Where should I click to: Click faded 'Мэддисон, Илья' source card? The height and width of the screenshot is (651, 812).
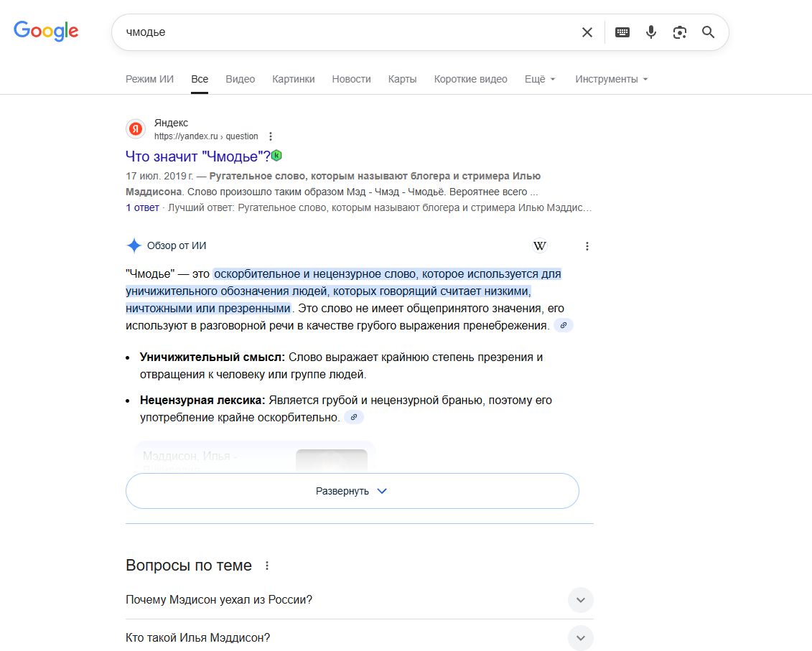coord(255,456)
